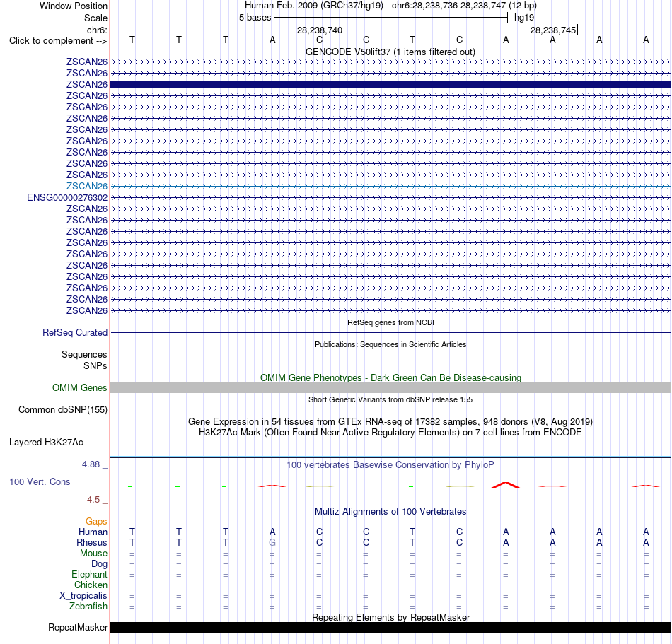The image size is (672, 644).
Task: Click the '5 bases' scale bar label
Action: click(x=255, y=18)
